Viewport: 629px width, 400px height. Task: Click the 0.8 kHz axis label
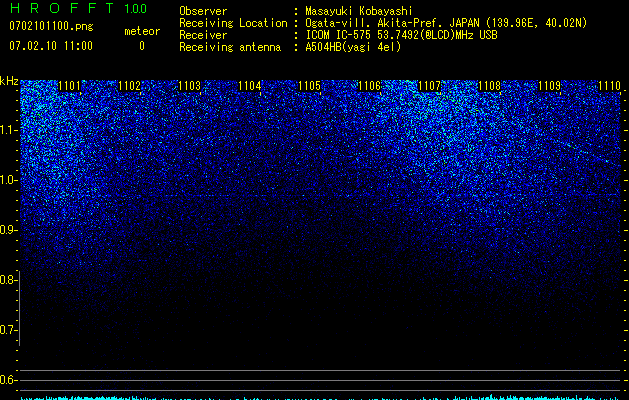pos(8,280)
